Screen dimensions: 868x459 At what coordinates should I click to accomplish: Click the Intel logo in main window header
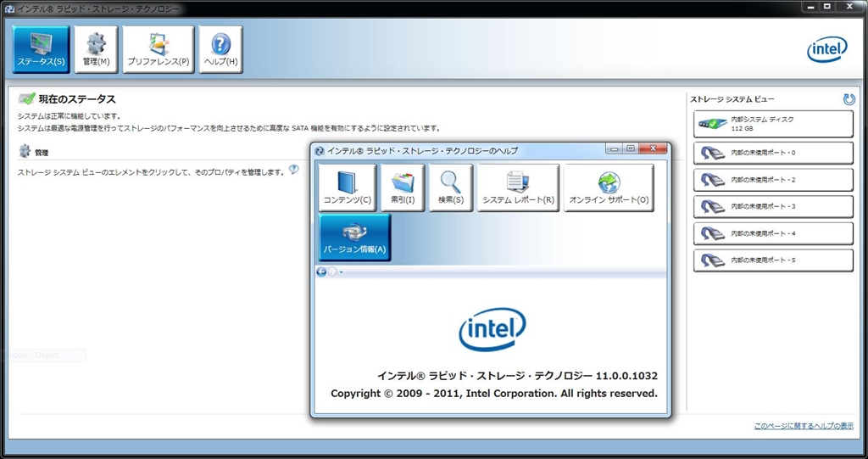coord(827,49)
